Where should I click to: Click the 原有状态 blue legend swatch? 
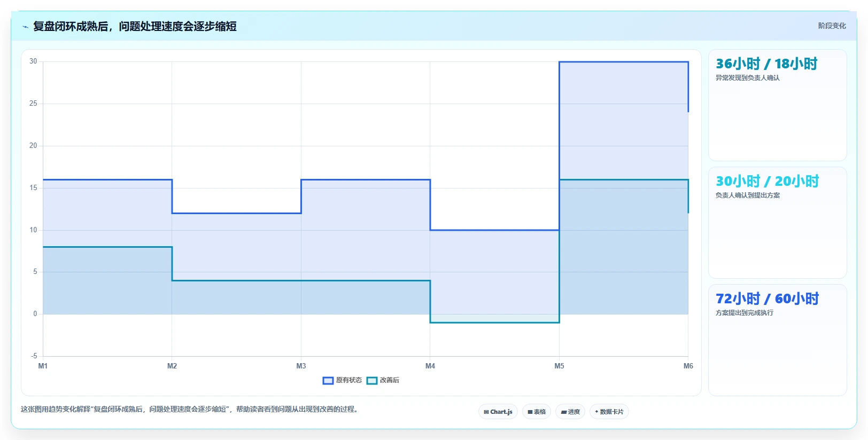328,381
